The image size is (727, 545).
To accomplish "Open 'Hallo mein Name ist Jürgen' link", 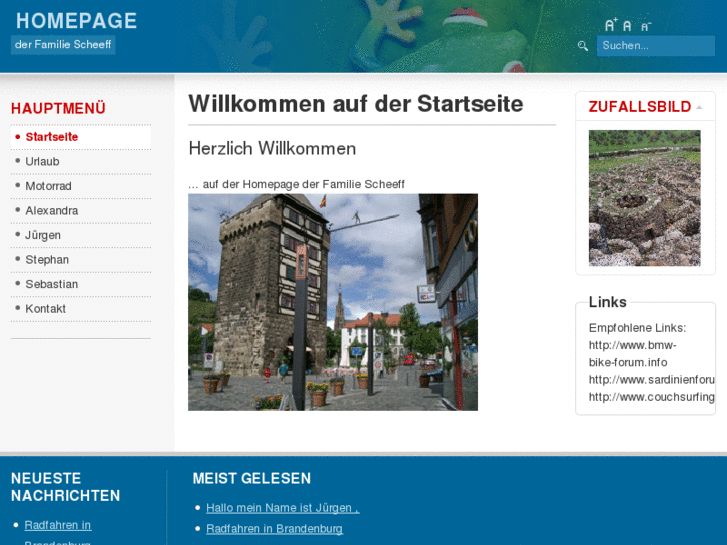I will click(283, 508).
